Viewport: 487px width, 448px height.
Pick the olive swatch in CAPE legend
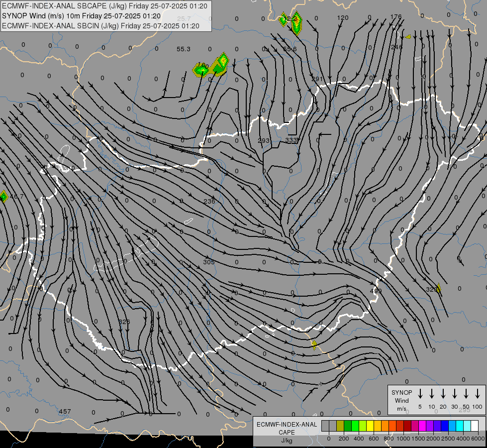pyautogui.click(x=340, y=426)
